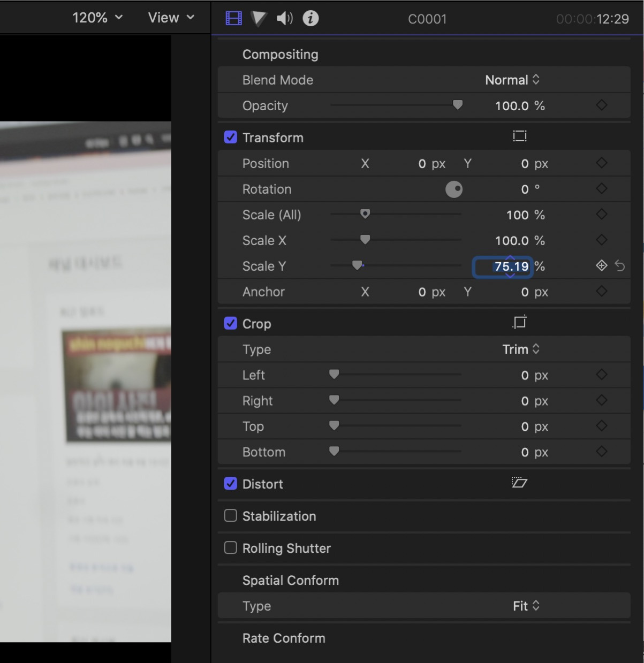Click the Crop Bottom px value
This screenshot has width=644, height=663.
coord(525,453)
